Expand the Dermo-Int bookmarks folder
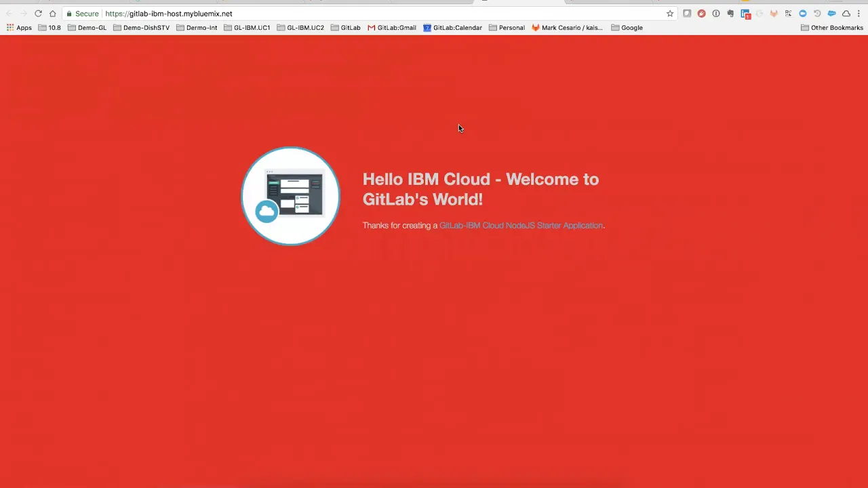The width and height of the screenshot is (868, 488). [x=197, y=28]
